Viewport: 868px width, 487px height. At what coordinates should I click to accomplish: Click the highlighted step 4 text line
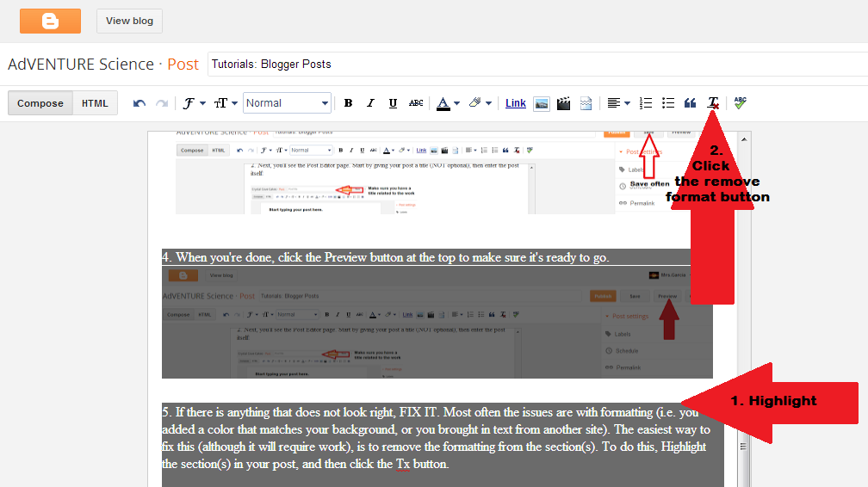[x=386, y=257]
